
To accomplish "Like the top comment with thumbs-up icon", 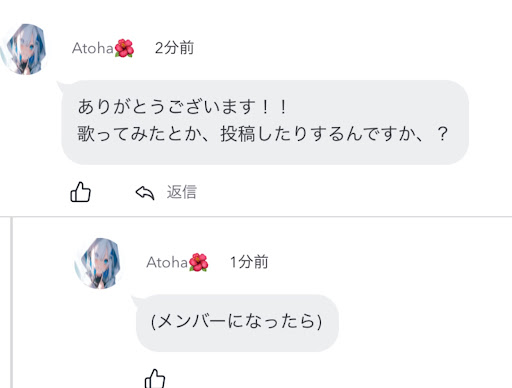I will (80, 192).
